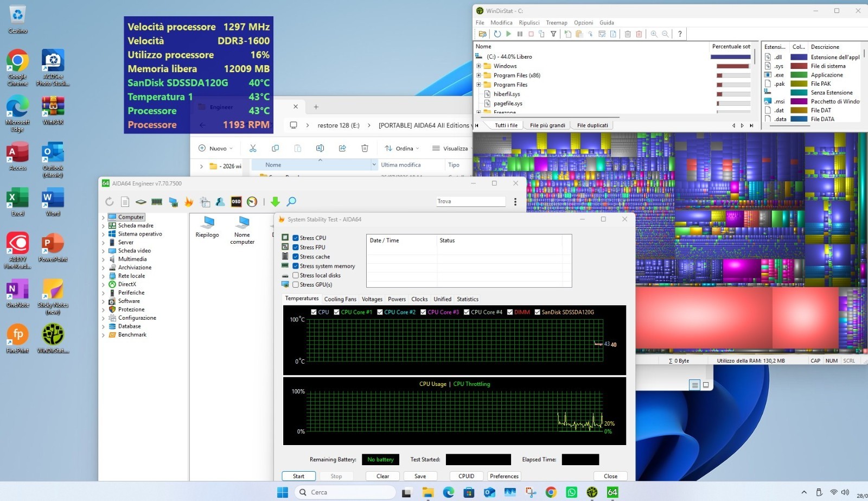Screen dimensions: 868x501
Task: Pause the WinDirStat scan with pause icon
Action: point(520,34)
